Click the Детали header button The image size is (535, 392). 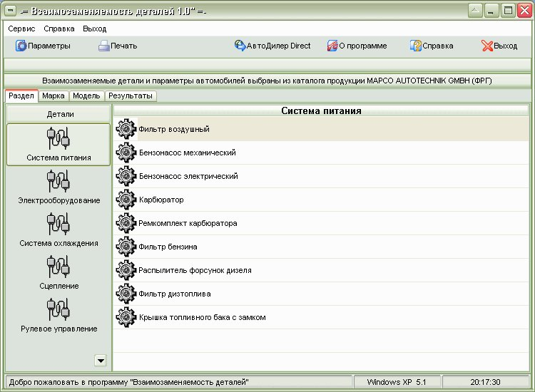[x=60, y=114]
